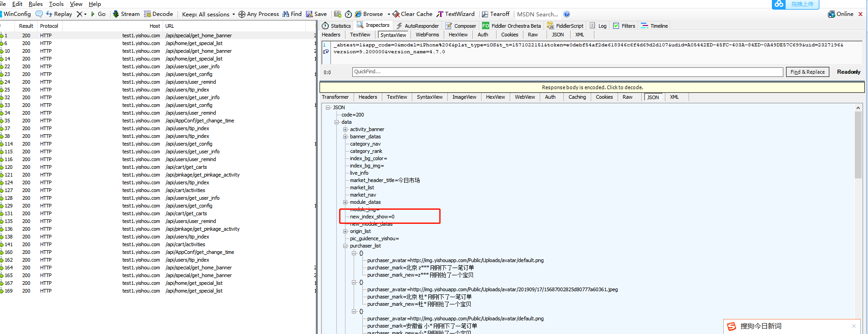Image resolution: width=868 pixels, height=334 pixels.
Task: Open the Edit menu
Action: [17, 4]
